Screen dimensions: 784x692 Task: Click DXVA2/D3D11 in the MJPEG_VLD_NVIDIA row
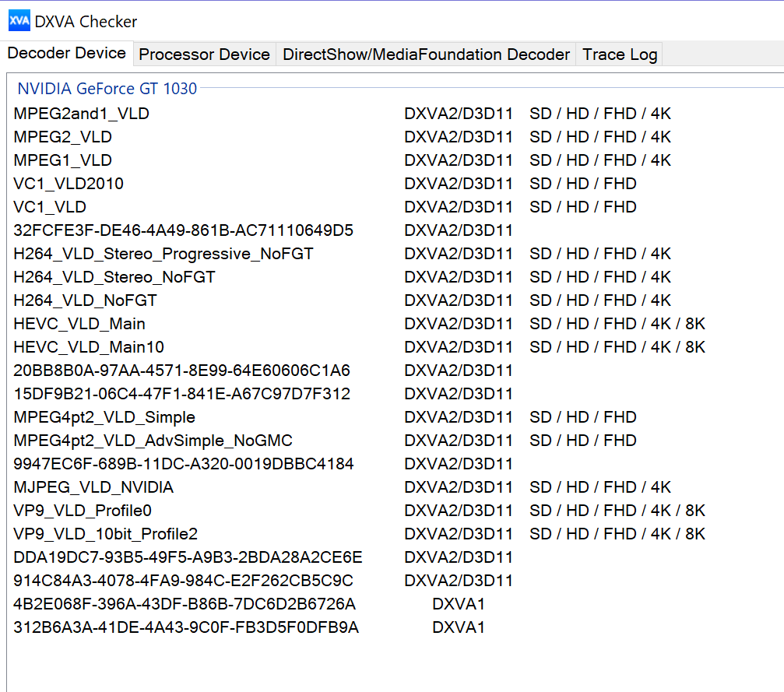click(459, 487)
